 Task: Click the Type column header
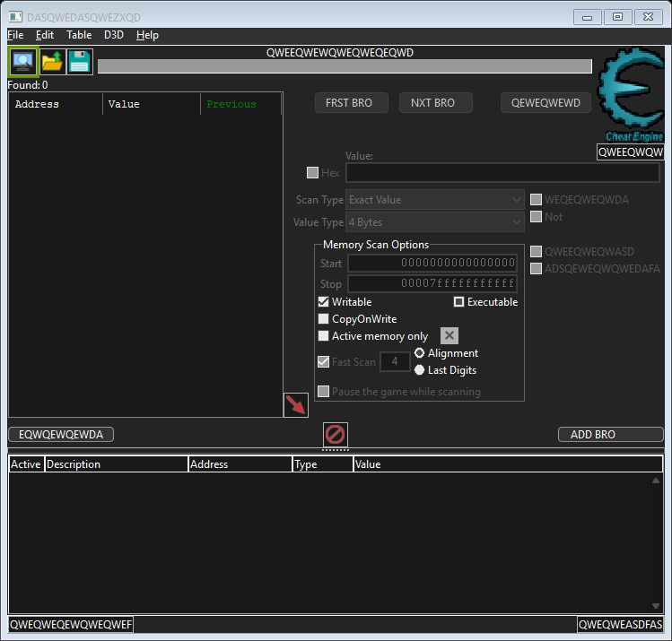(x=323, y=464)
